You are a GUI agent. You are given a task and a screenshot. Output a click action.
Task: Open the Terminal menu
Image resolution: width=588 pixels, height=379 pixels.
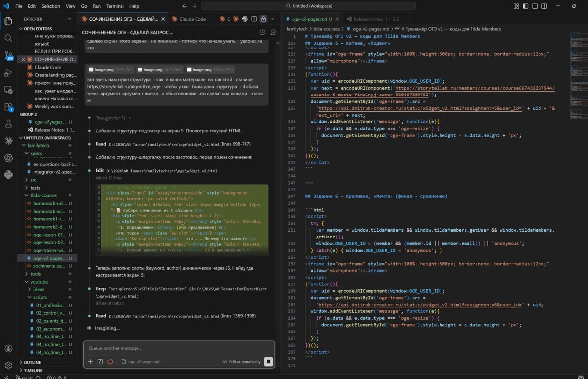(115, 6)
